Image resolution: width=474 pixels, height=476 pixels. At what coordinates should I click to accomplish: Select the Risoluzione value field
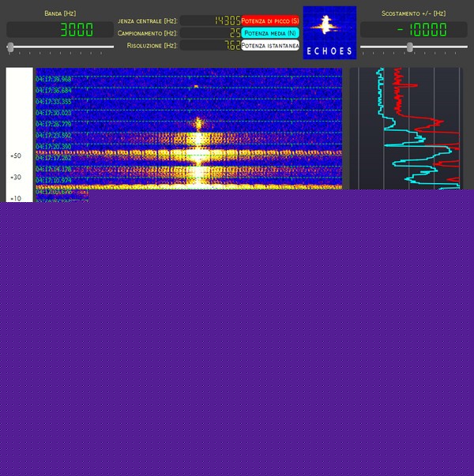click(210, 46)
